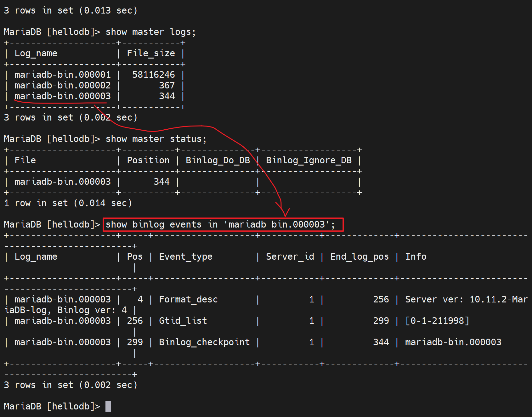
Task: Click the End_log_pos column header
Action: tap(359, 257)
